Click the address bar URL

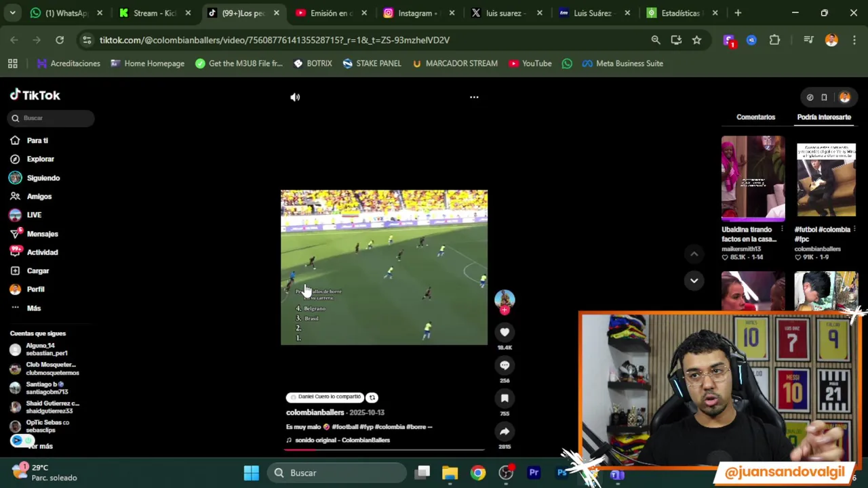point(274,40)
